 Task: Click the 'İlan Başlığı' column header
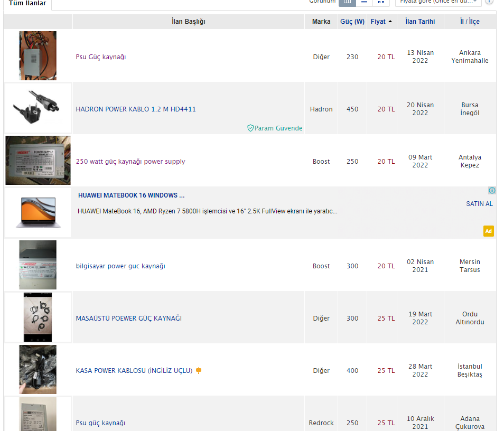click(189, 22)
